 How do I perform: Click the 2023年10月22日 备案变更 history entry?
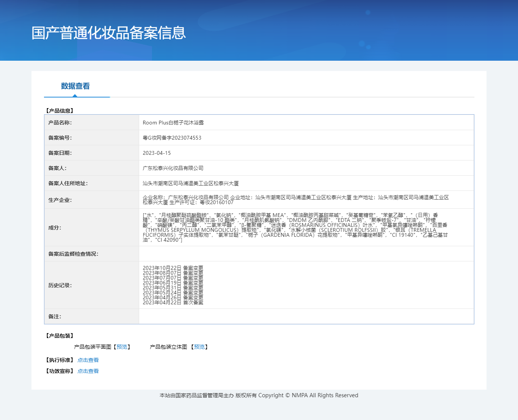coord(173,268)
